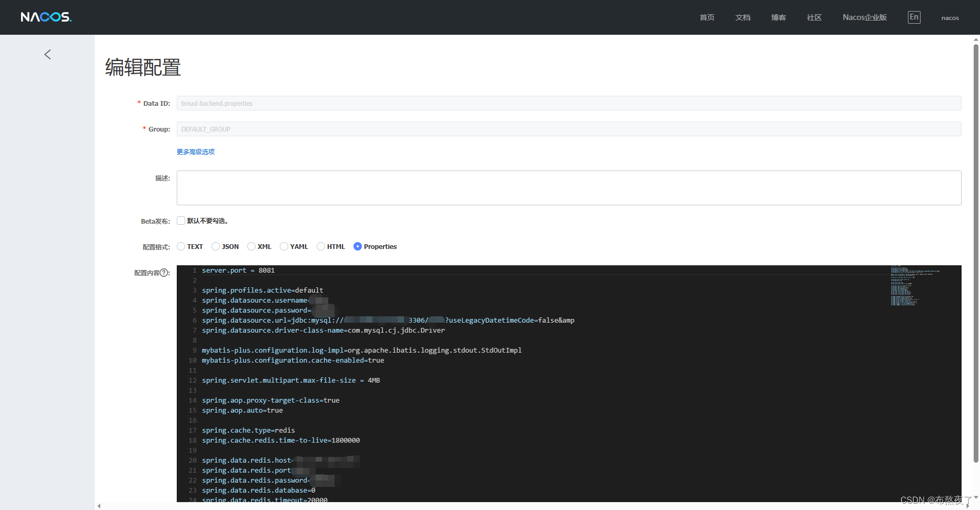Image resolution: width=980 pixels, height=510 pixels.
Task: Click the Nacos logo
Action: 46,16
